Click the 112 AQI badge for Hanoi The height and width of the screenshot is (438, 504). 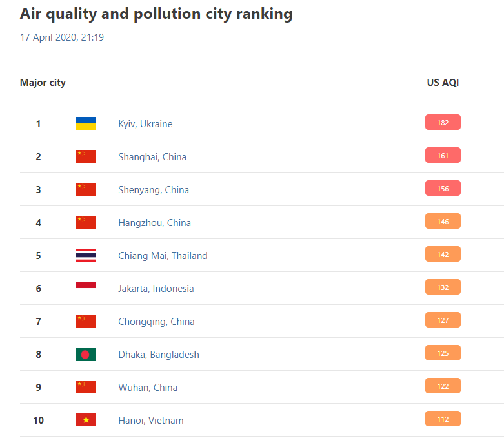[443, 419]
